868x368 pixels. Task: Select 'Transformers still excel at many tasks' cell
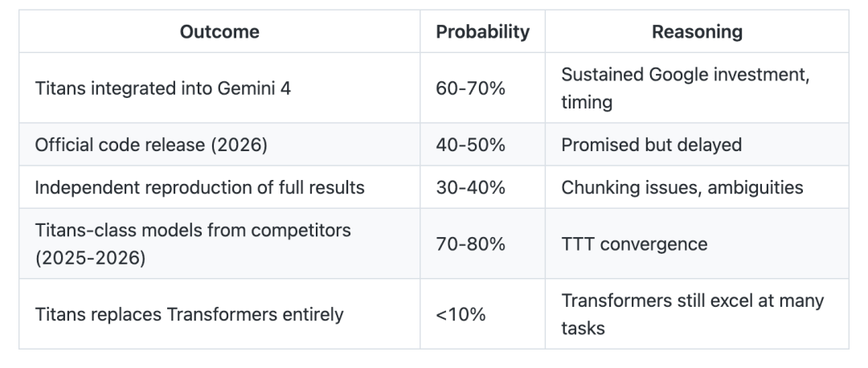(692, 314)
